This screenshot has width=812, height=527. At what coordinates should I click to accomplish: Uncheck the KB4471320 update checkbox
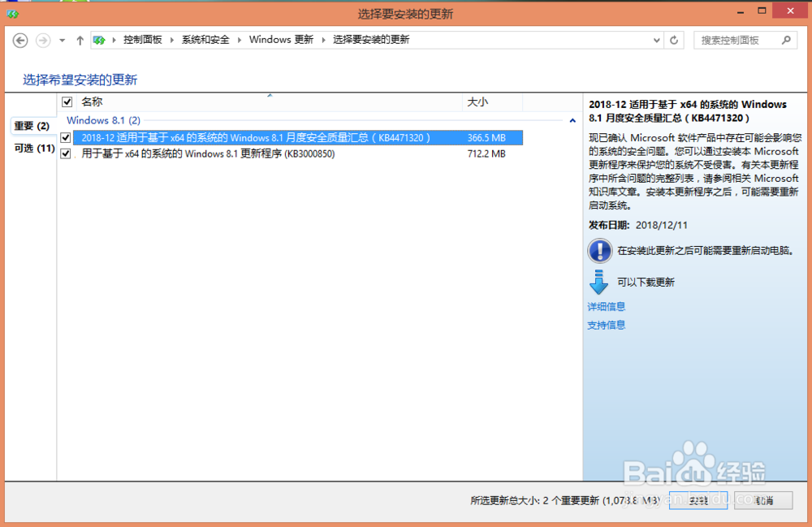[x=65, y=138]
